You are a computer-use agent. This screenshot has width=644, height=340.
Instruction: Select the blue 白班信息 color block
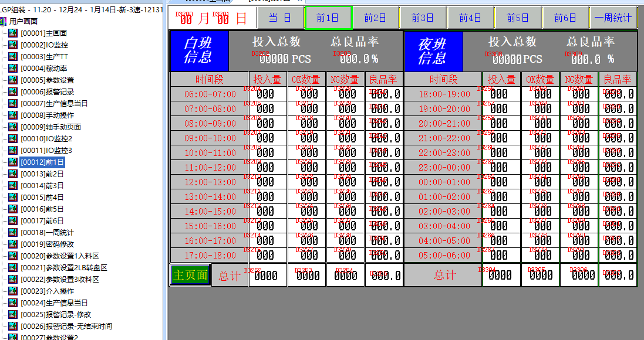pyautogui.click(x=198, y=51)
